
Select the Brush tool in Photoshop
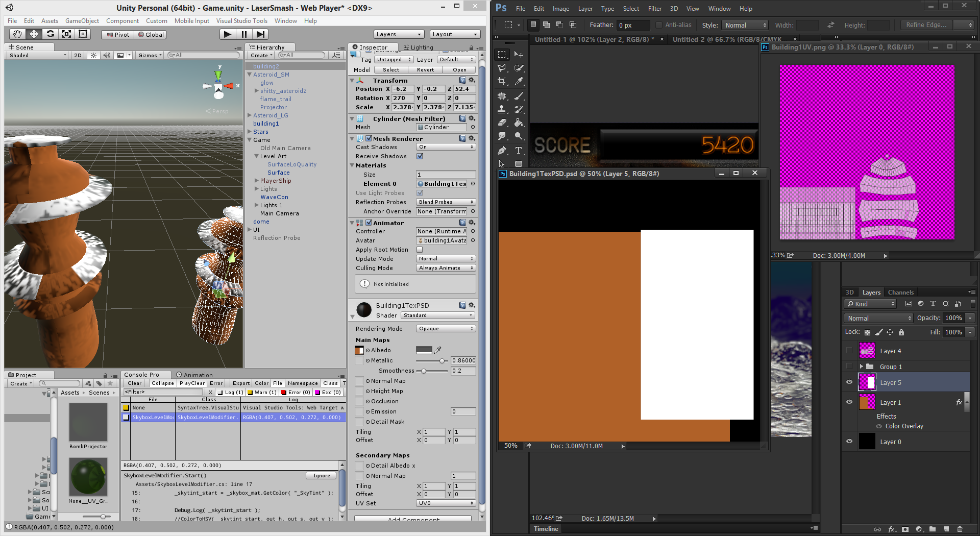click(x=519, y=96)
